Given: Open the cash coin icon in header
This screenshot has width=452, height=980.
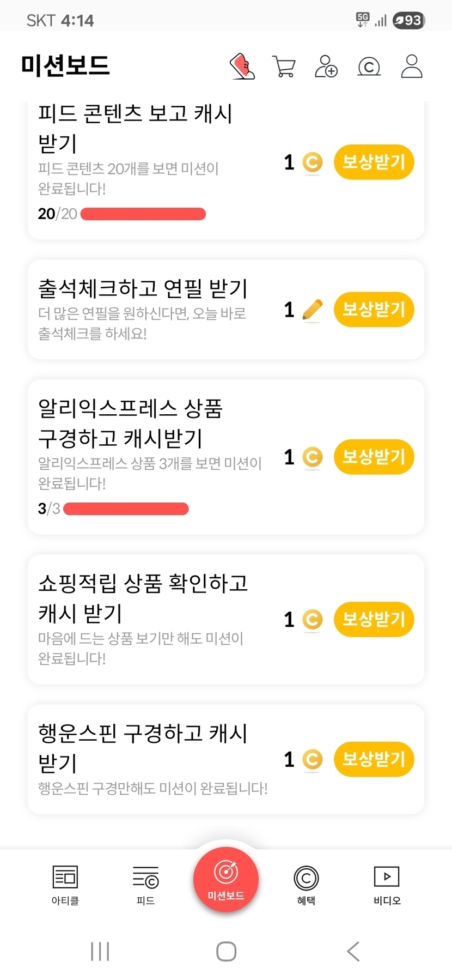Looking at the screenshot, I should point(369,66).
